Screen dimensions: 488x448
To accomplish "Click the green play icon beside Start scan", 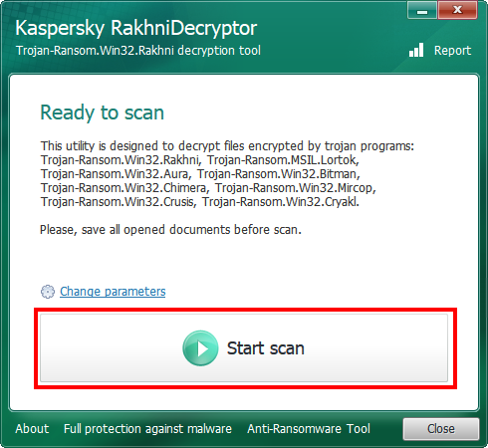I will (200, 348).
